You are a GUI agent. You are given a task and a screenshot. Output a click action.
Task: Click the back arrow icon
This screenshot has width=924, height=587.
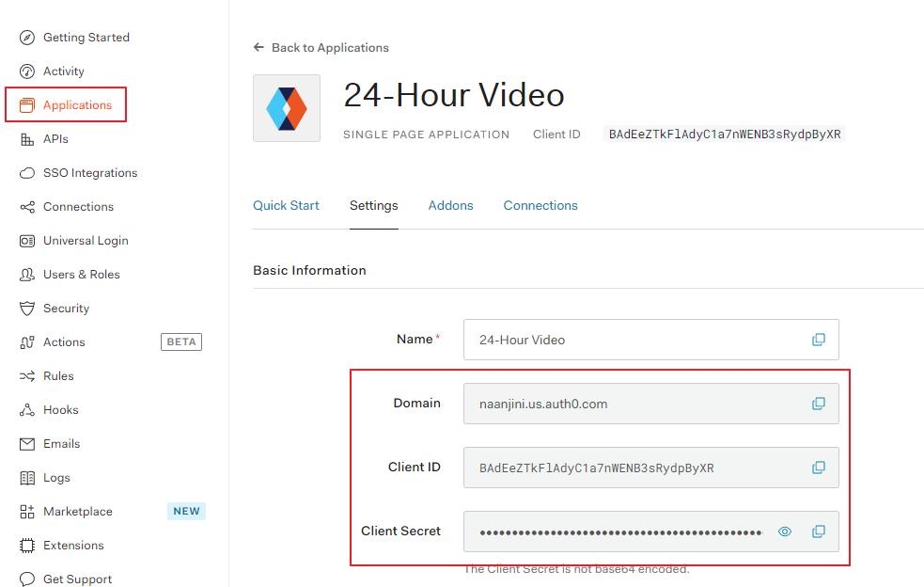pos(258,47)
